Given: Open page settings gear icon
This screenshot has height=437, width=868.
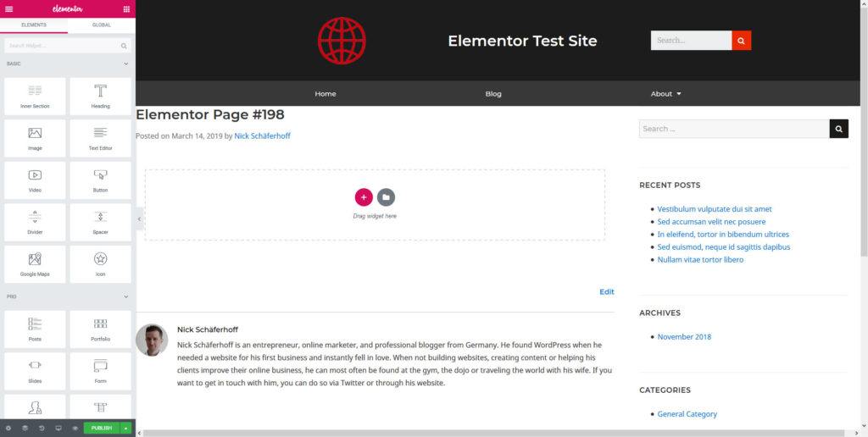Looking at the screenshot, I should 8,429.
